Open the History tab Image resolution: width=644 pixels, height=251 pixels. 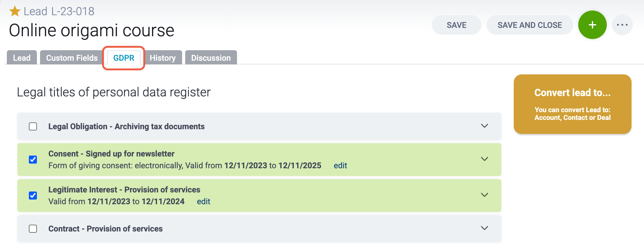point(163,58)
